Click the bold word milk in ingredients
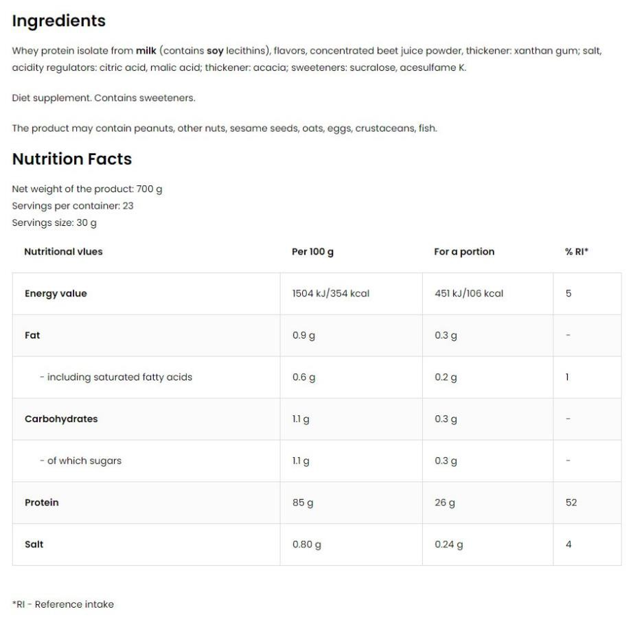This screenshot has height=644, width=644. [146, 51]
